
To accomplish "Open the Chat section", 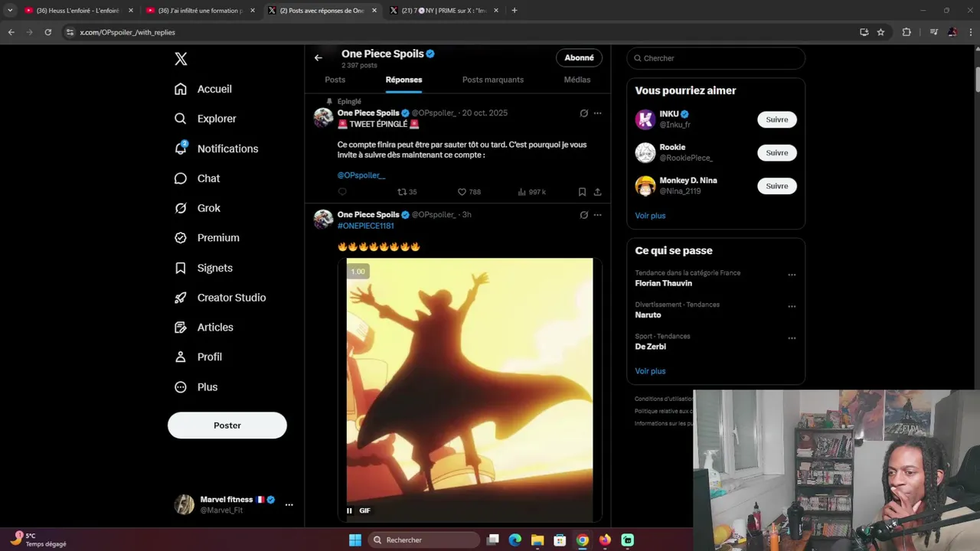I will 197,178.
